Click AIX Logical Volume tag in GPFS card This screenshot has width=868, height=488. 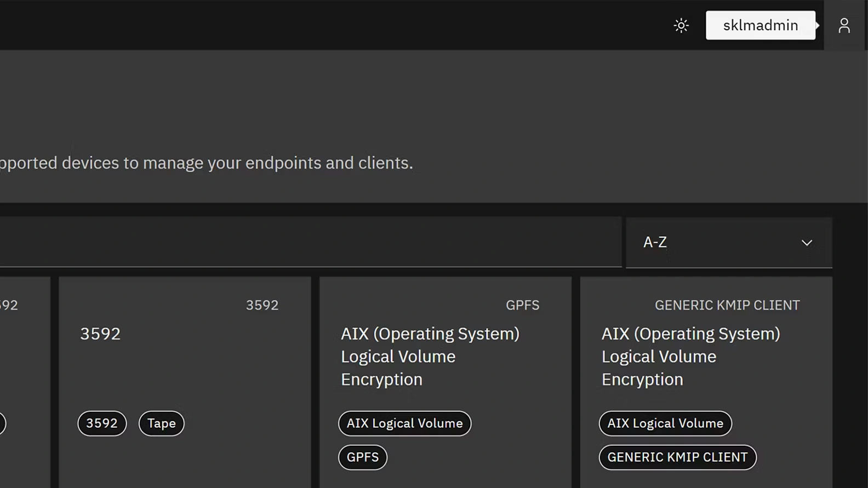(x=404, y=423)
